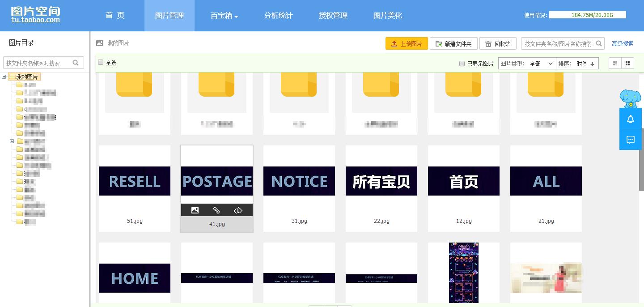Open 高级搜索 advanced search link
Viewport: 644px width, 307px height.
(x=623, y=43)
